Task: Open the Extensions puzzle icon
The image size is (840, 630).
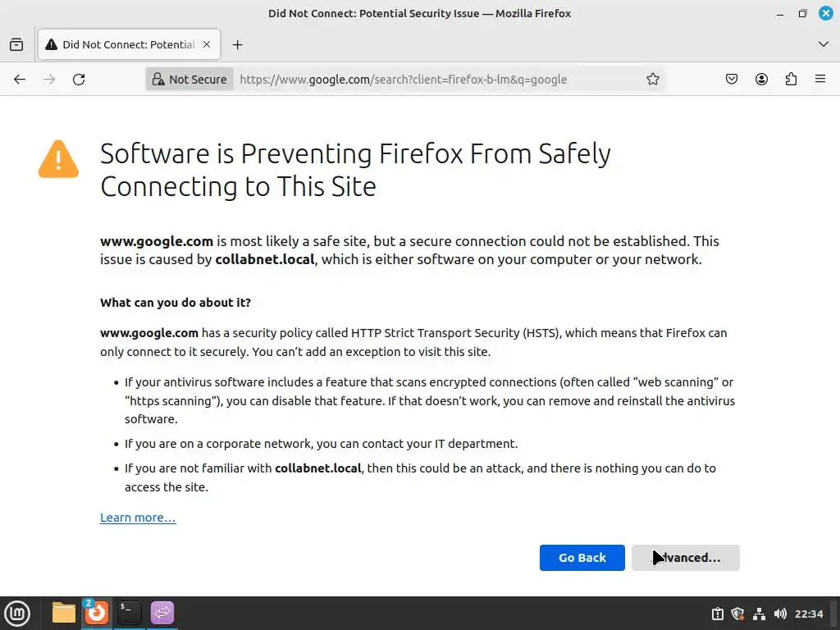Action: click(x=791, y=80)
